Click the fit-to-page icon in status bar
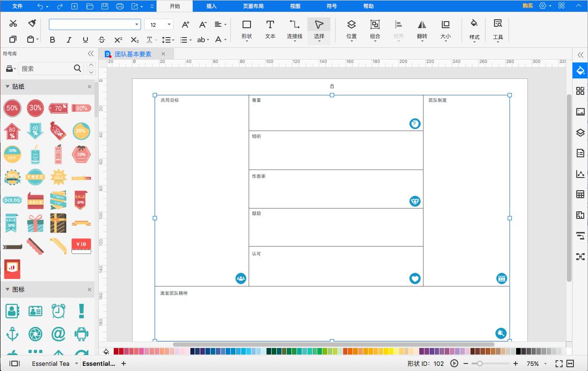 (559, 363)
